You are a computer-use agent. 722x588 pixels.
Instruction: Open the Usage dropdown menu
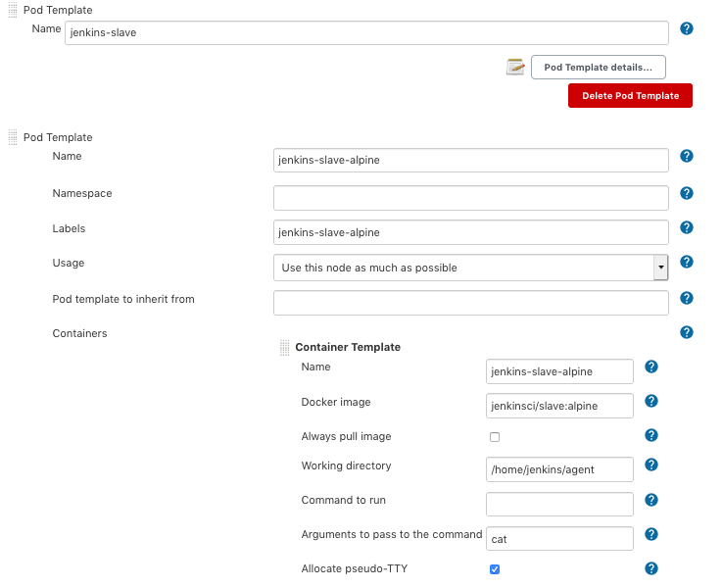470,268
